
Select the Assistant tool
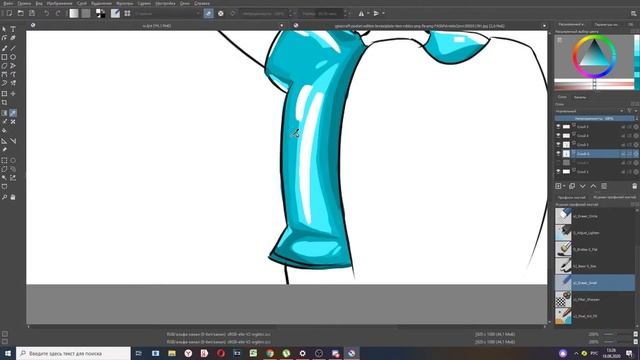tap(4, 141)
